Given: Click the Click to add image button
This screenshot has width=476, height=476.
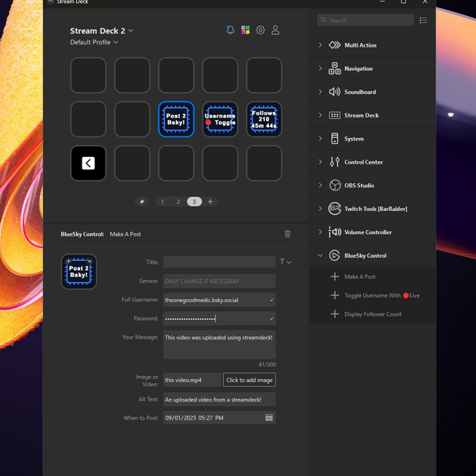Looking at the screenshot, I should click(x=250, y=380).
